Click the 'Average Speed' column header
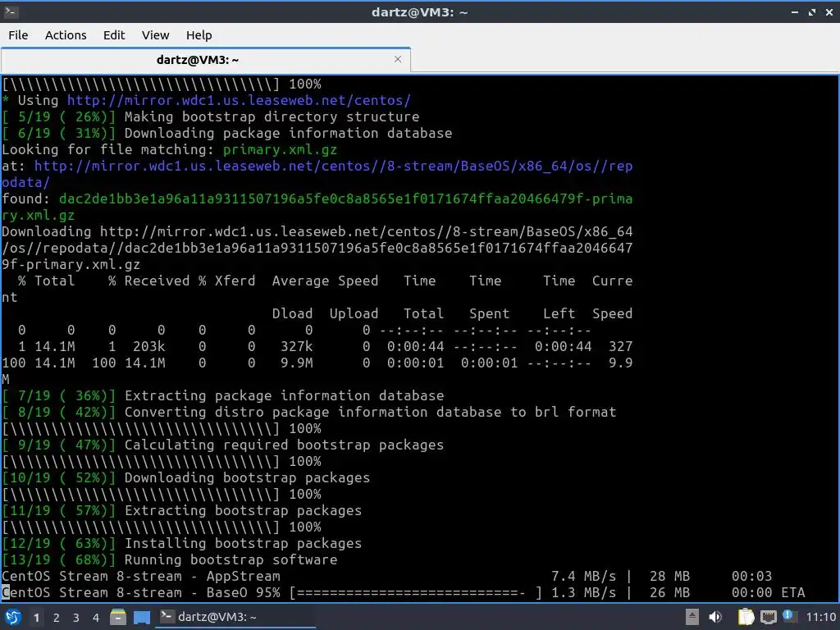840x630 pixels. [325, 281]
